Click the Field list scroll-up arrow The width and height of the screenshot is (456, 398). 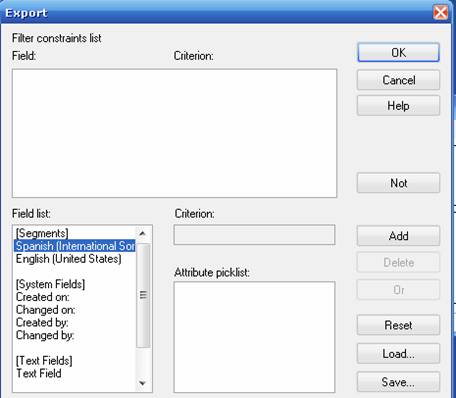[x=143, y=234]
